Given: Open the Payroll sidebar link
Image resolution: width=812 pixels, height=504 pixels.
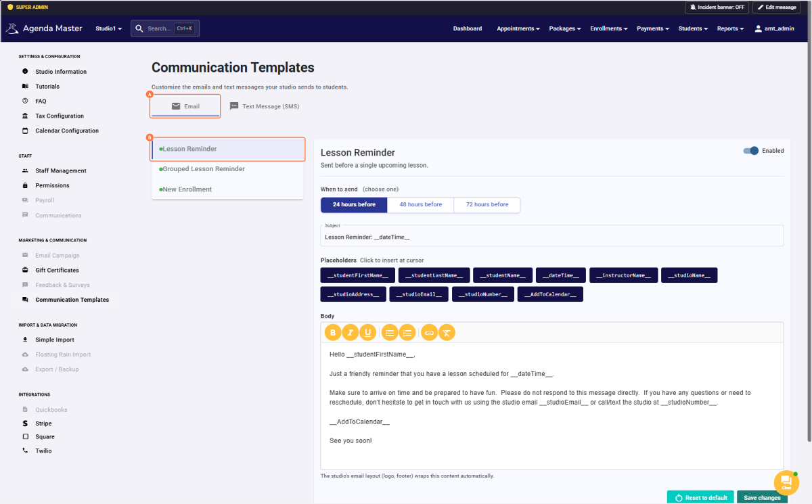Looking at the screenshot, I should [x=45, y=200].
